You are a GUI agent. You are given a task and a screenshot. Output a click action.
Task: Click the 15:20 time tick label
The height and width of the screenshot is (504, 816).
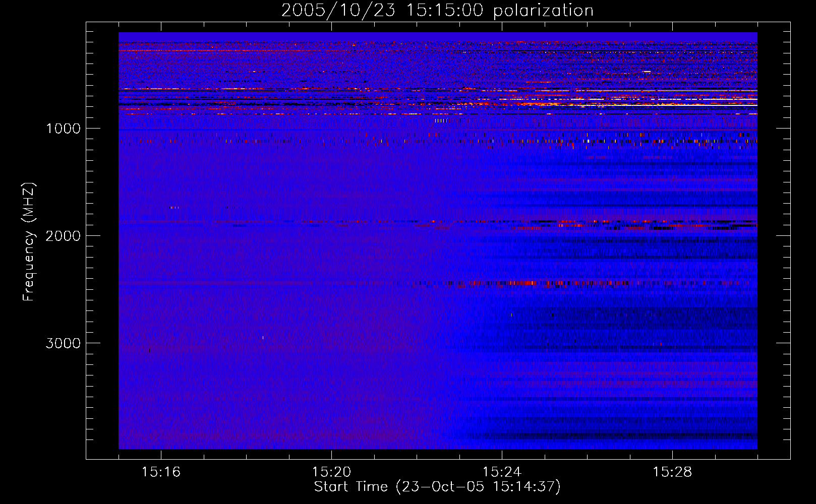tap(331, 472)
